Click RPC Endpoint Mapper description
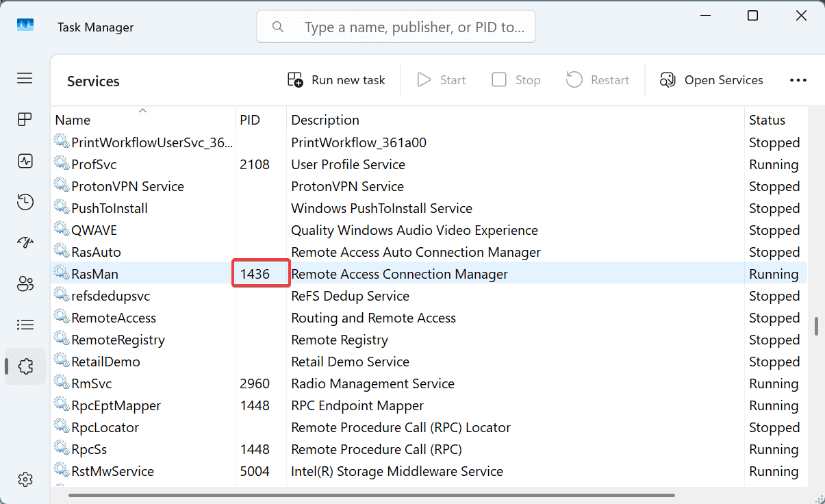Screen dimensions: 825x504 pos(357,405)
